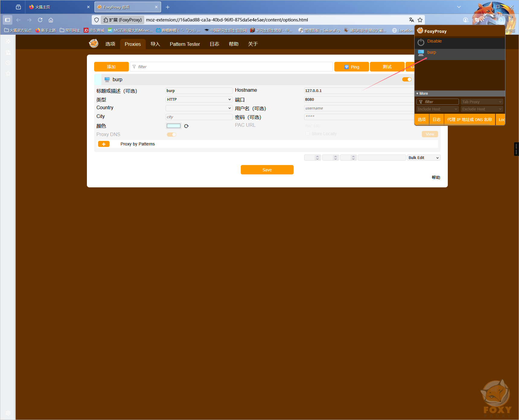The height and width of the screenshot is (420, 519).
Task: Click the translate page icon in address bar
Action: click(x=411, y=20)
